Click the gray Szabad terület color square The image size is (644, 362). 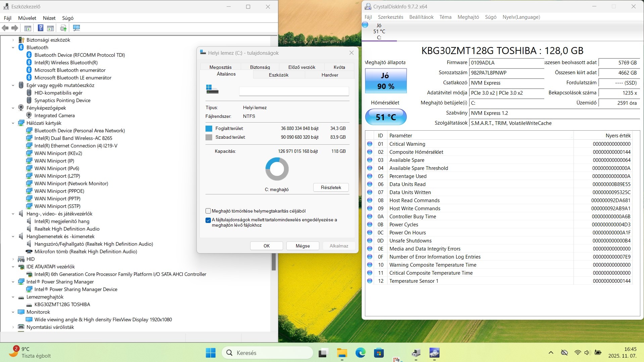click(209, 137)
